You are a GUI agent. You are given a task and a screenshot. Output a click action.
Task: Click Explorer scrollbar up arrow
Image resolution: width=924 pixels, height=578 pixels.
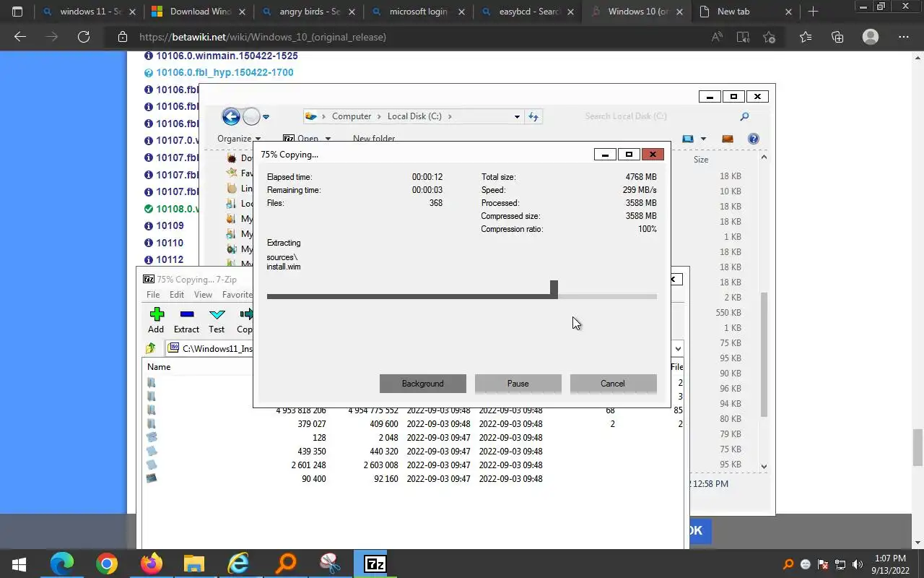[x=764, y=157]
